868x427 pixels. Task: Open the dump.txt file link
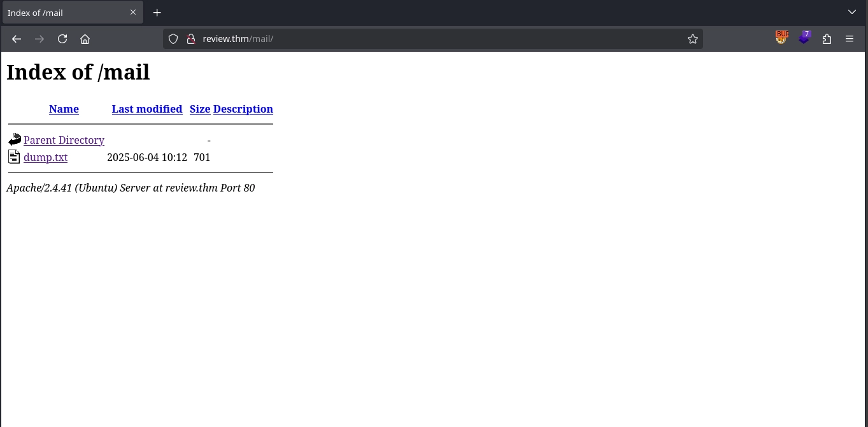tap(45, 157)
